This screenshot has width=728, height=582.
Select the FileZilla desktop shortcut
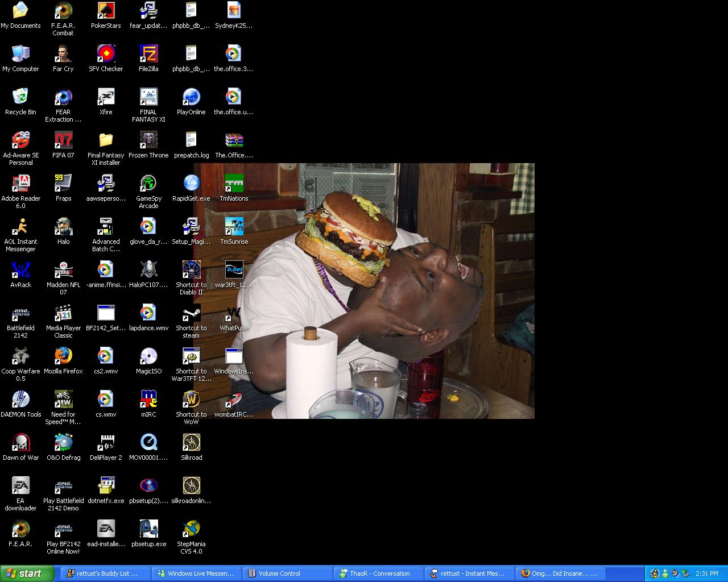(148, 55)
